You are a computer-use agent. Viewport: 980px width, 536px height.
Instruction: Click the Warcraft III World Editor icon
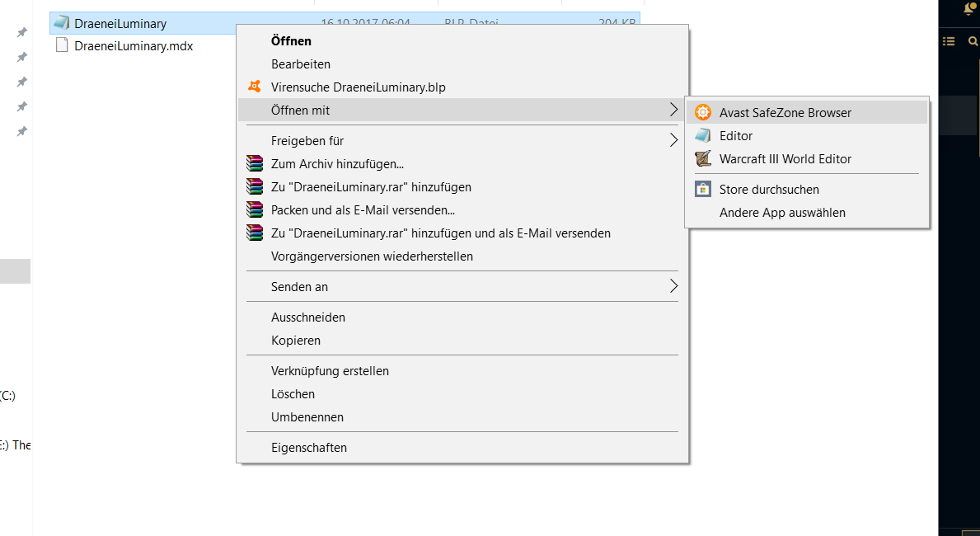coord(703,159)
